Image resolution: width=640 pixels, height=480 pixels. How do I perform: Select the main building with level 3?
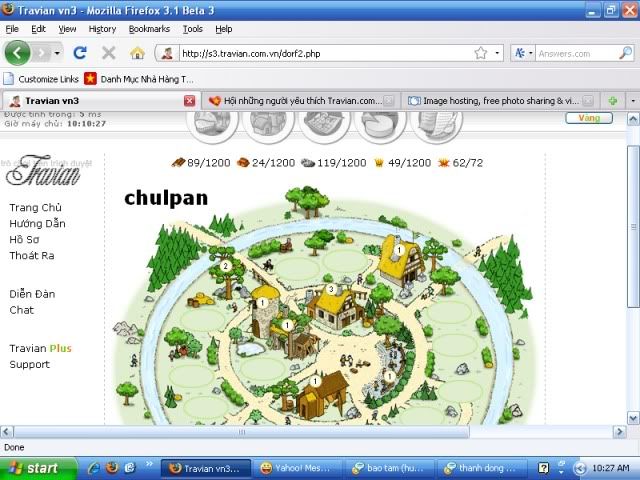336,307
